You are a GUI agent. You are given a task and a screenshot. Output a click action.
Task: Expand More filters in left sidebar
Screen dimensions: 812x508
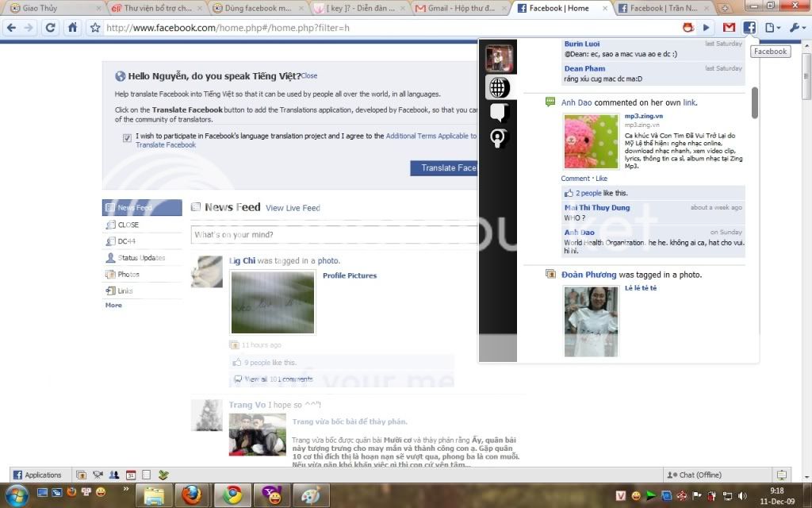click(113, 306)
